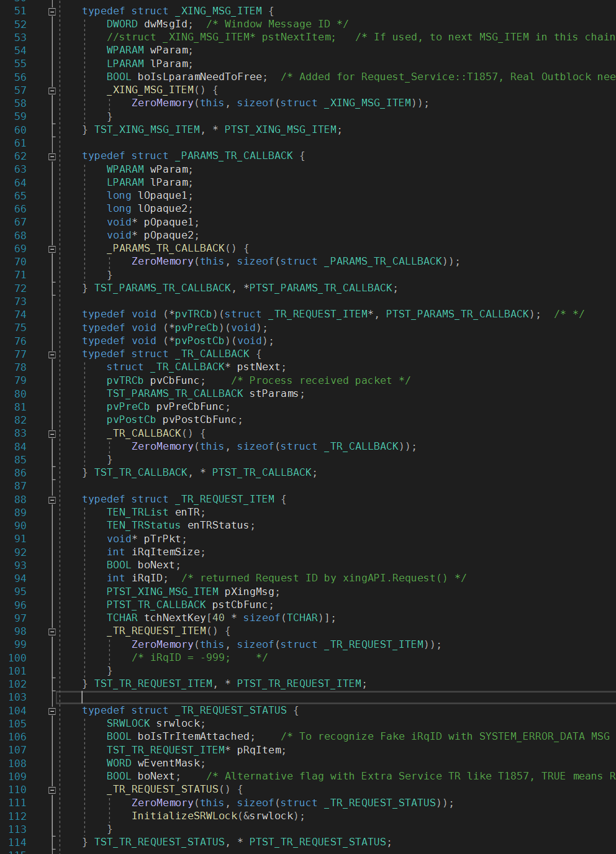Click the pvPreCbFunc member on line 81

coord(190,407)
